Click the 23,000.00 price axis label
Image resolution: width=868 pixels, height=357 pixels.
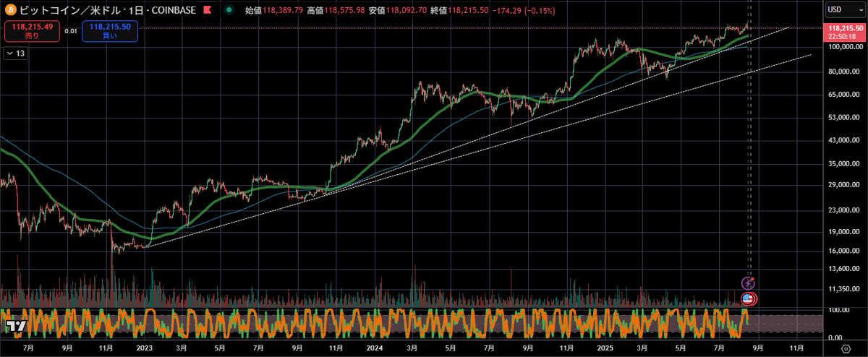tap(844, 210)
